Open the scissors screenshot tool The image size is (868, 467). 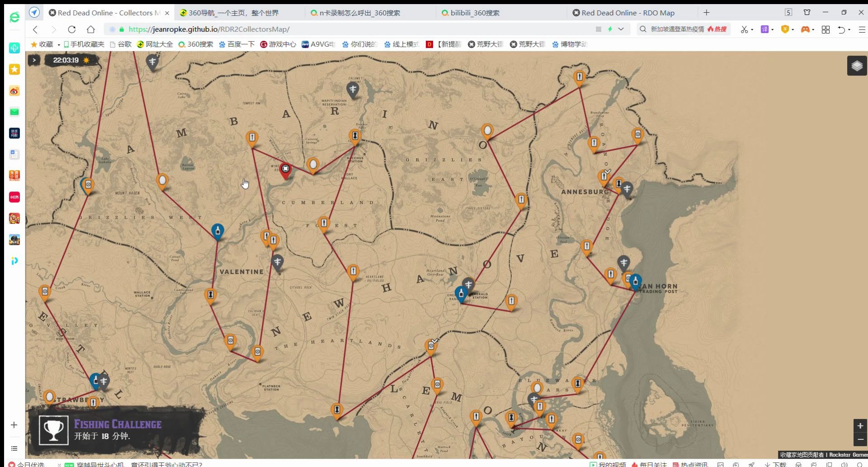click(x=744, y=29)
